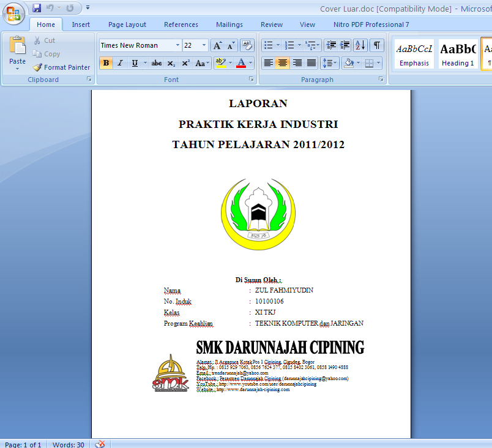Open the font size 22 dropdown
The image size is (492, 448).
tap(204, 45)
